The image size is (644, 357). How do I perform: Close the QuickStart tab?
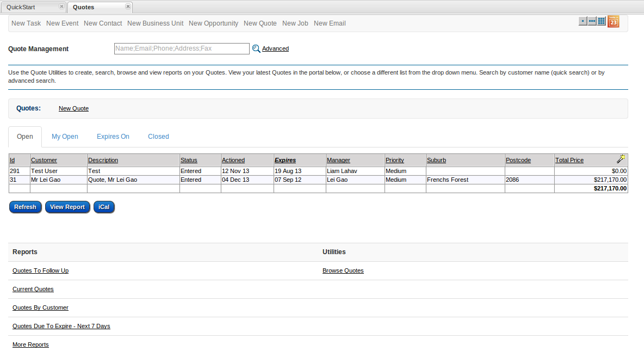pos(61,7)
